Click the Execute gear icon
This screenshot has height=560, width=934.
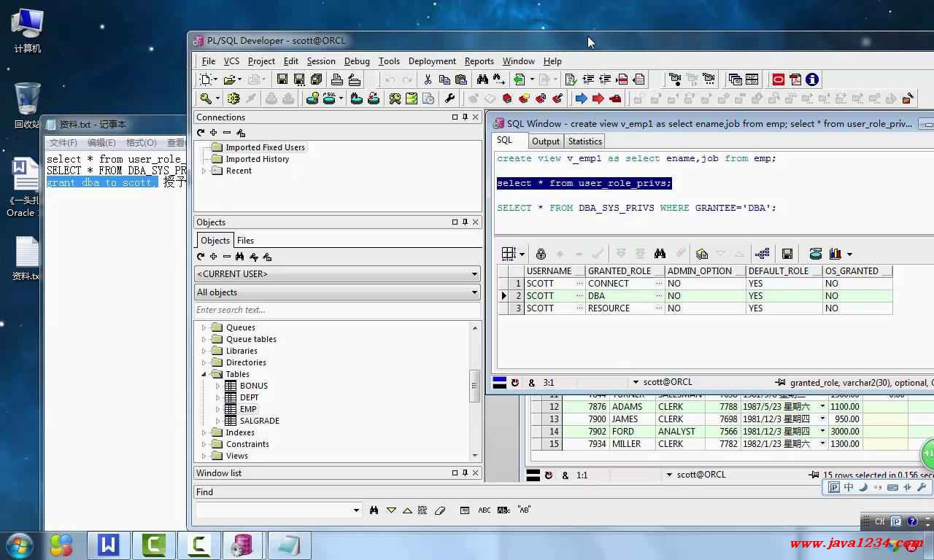(x=233, y=98)
